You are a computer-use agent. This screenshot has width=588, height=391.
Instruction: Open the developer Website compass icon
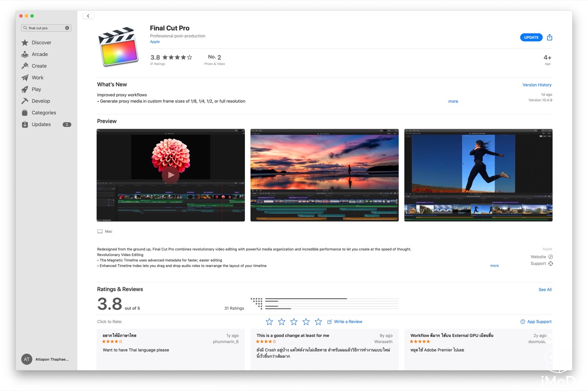click(x=551, y=257)
